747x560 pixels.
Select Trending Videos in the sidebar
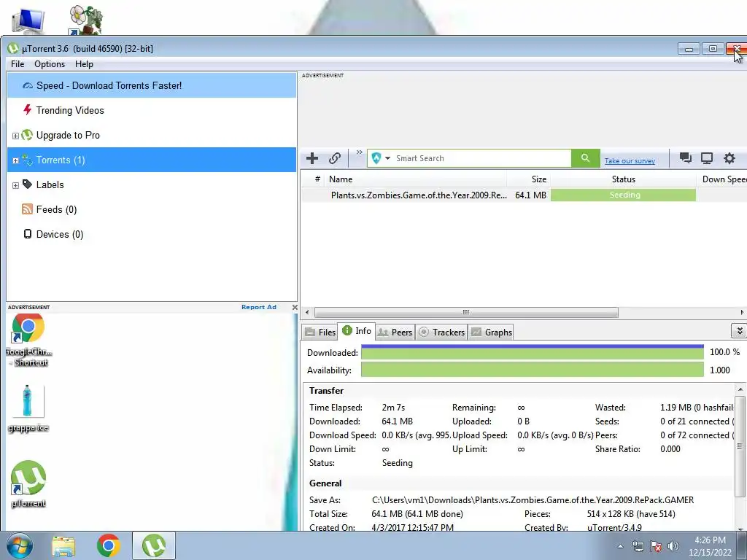coord(152,111)
